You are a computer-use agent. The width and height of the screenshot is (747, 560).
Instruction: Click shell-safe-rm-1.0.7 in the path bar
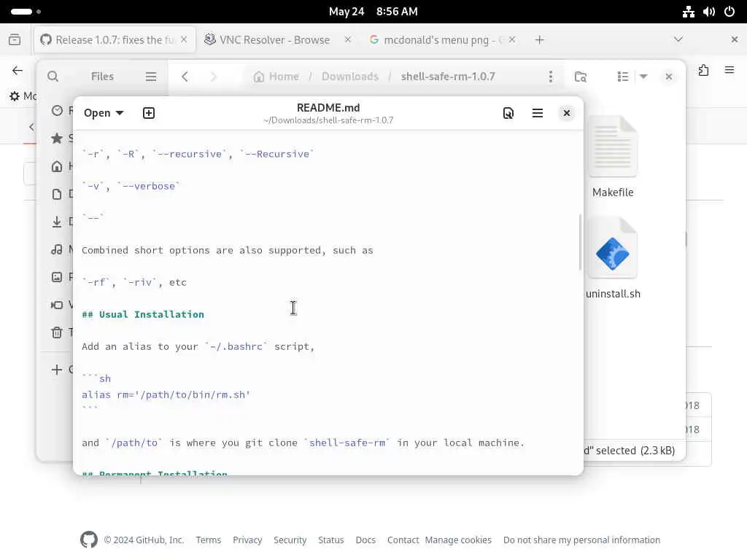pos(448,77)
